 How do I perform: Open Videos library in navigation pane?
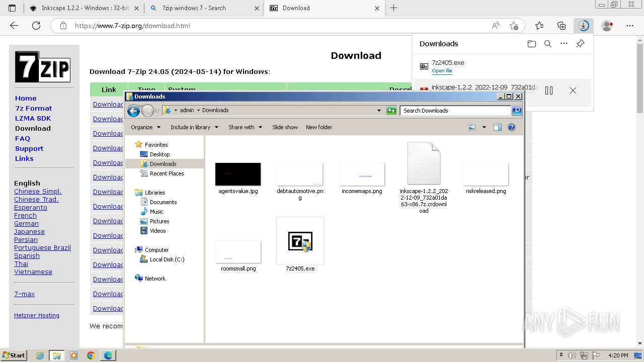157,231
